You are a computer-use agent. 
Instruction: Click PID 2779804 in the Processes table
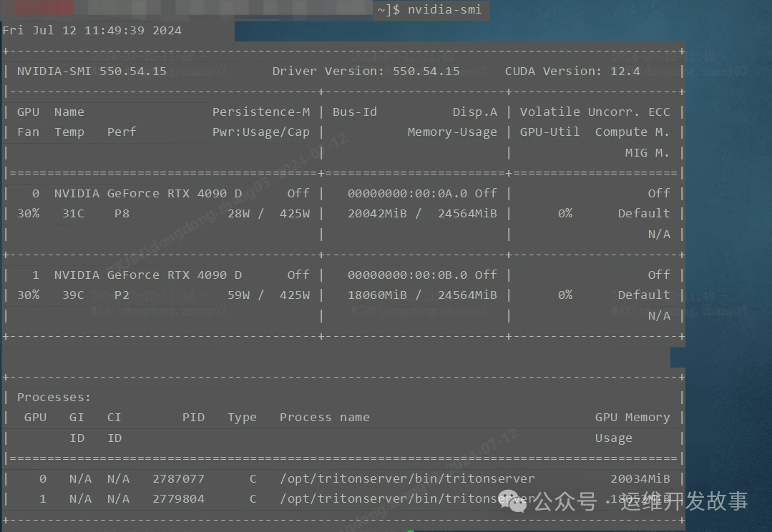(178, 498)
